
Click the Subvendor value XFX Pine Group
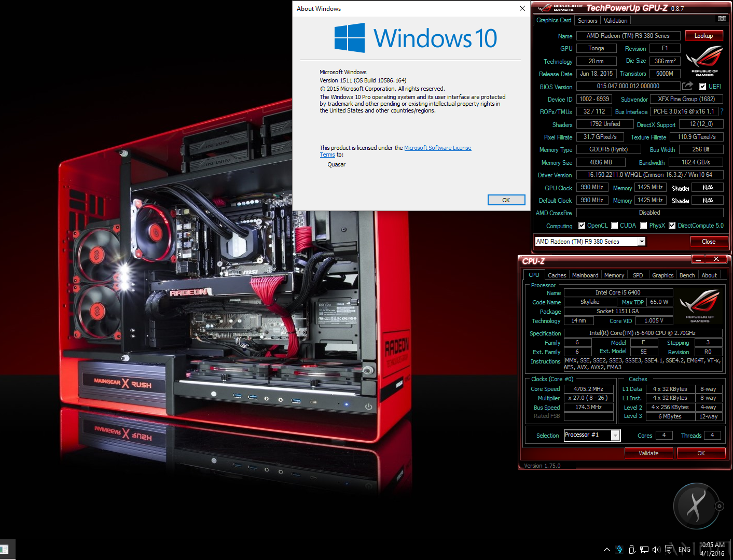(x=686, y=99)
